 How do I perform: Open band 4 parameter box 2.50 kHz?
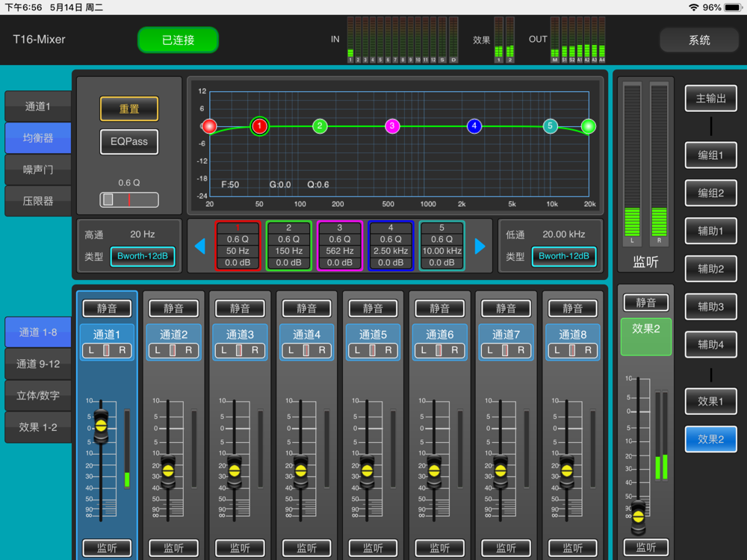390,245
